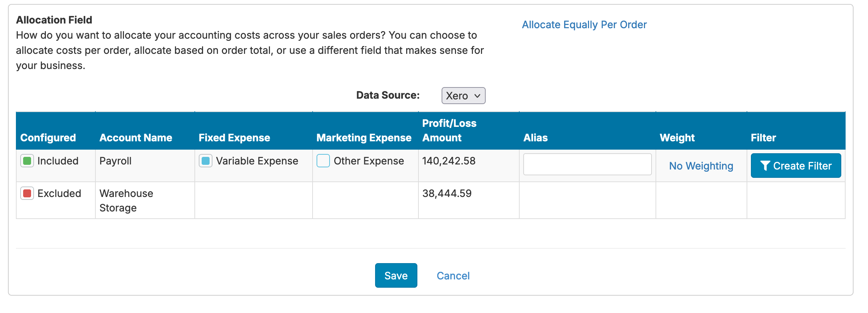The image size is (868, 313).
Task: Open the Xero data source dropdown
Action: (x=463, y=96)
